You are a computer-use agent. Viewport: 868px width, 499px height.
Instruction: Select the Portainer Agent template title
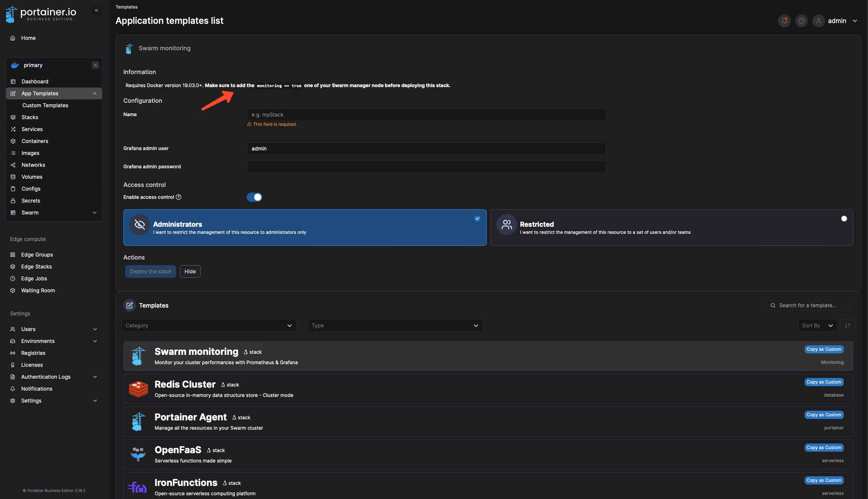click(190, 417)
